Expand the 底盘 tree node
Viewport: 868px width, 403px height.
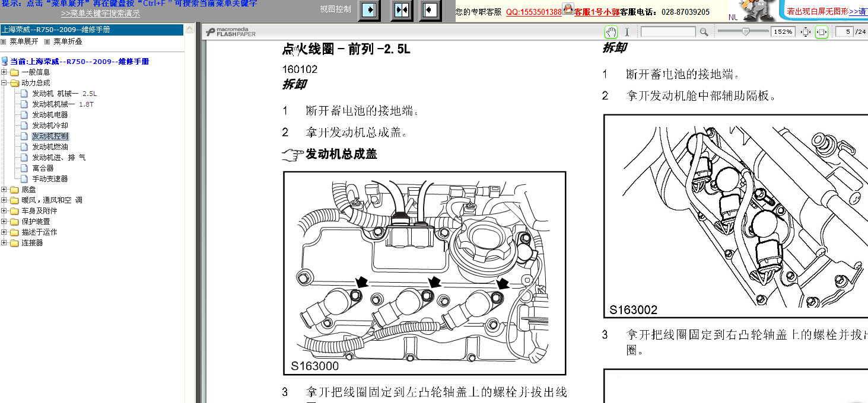click(4, 190)
